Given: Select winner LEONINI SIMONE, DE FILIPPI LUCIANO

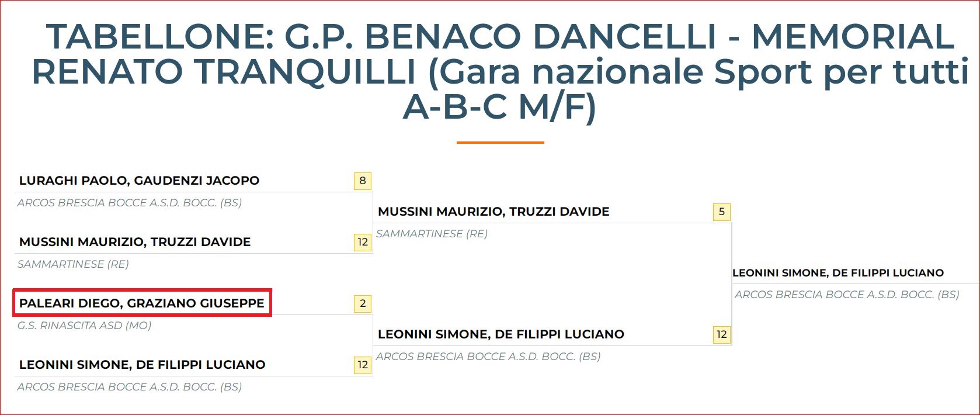Looking at the screenshot, I should pyautogui.click(x=838, y=273).
